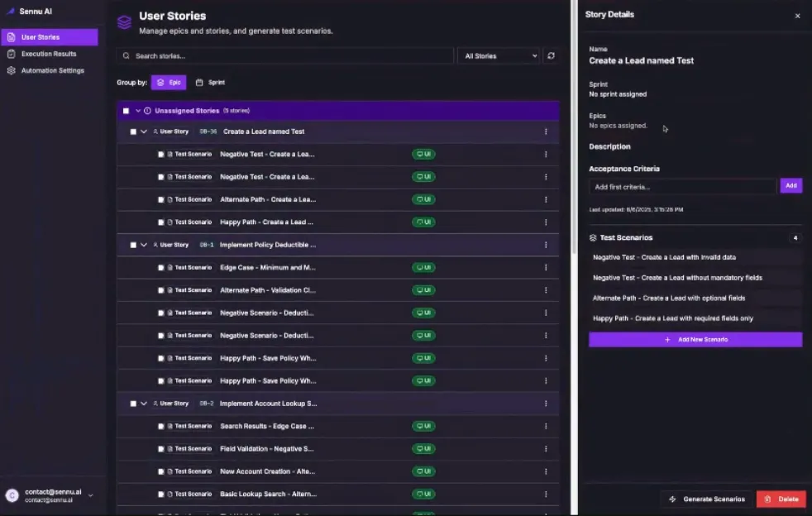Click the User Stories layers icon in header

click(124, 23)
